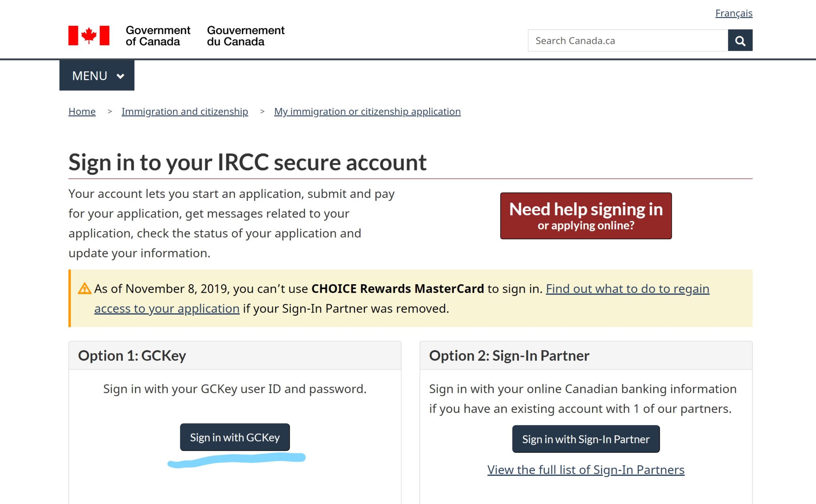Click the search magnifier icon button
This screenshot has height=504, width=816.
740,41
